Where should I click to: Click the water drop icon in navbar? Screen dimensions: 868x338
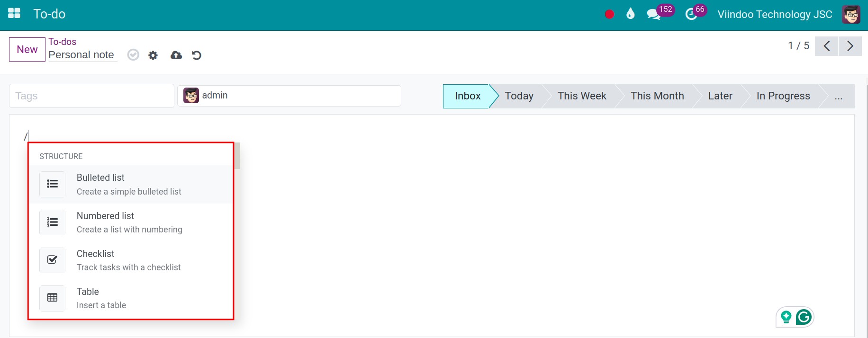pyautogui.click(x=630, y=14)
